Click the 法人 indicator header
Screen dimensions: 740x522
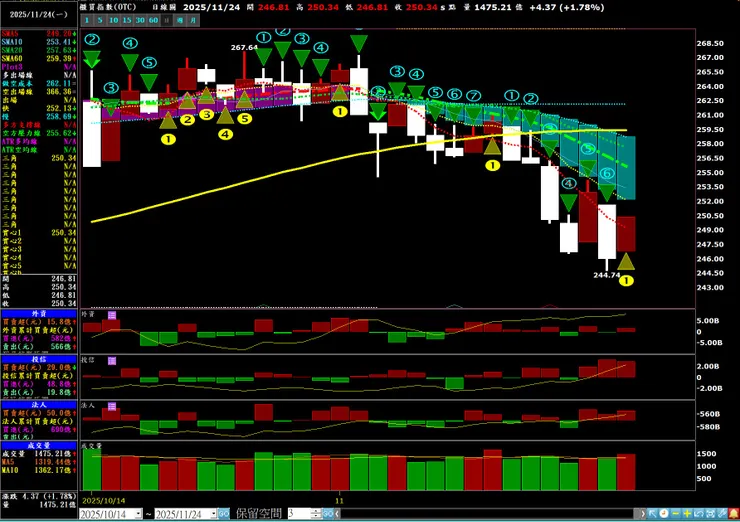39,405
